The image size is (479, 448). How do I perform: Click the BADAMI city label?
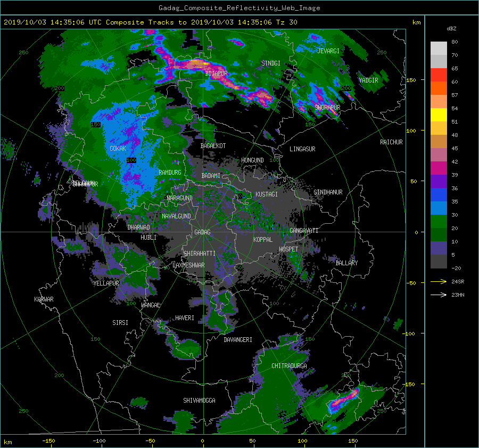pyautogui.click(x=211, y=176)
